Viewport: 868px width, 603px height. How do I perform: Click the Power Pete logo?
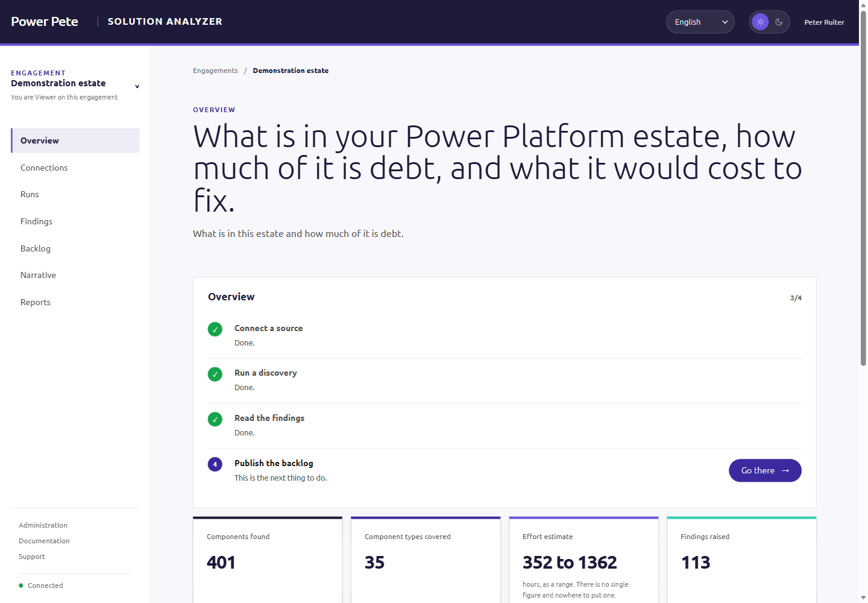(x=45, y=22)
